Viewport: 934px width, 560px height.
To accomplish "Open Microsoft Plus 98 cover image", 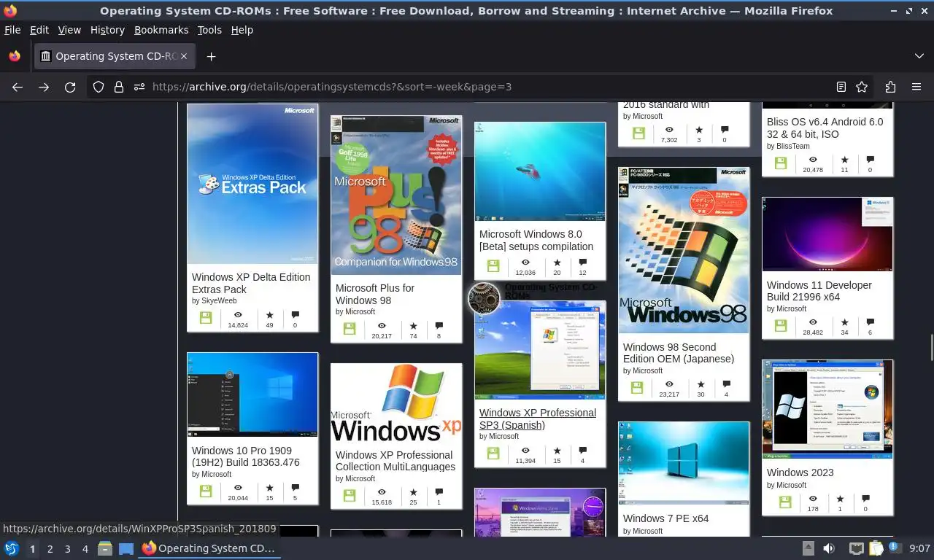I will coord(396,195).
